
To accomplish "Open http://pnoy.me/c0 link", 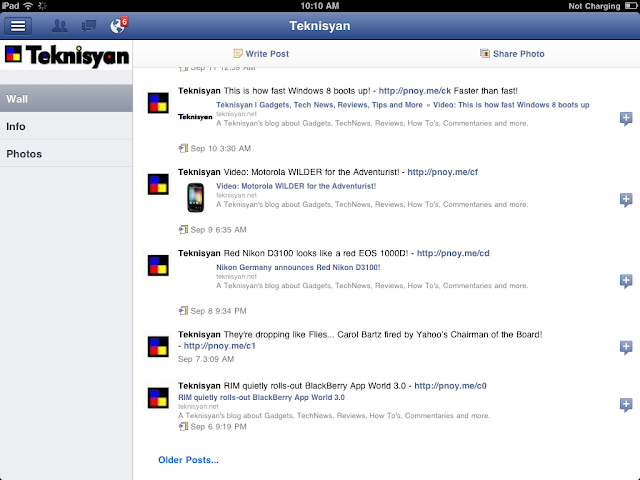I will point(450,386).
